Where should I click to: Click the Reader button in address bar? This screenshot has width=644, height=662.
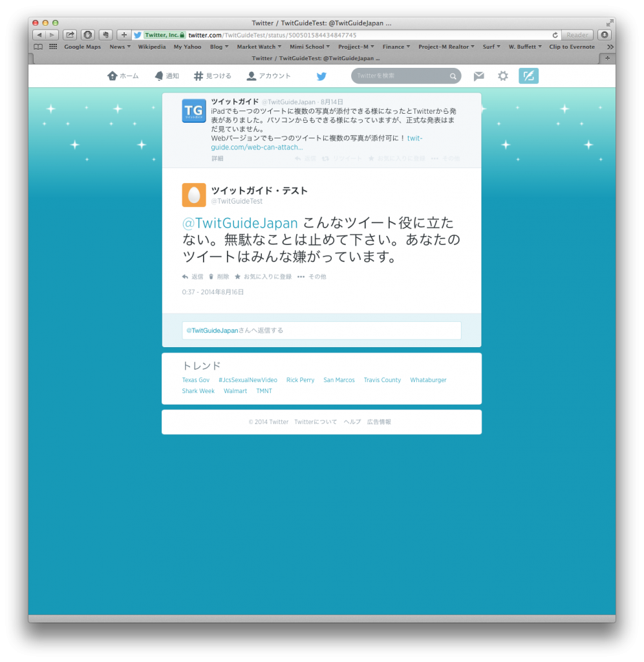(577, 35)
